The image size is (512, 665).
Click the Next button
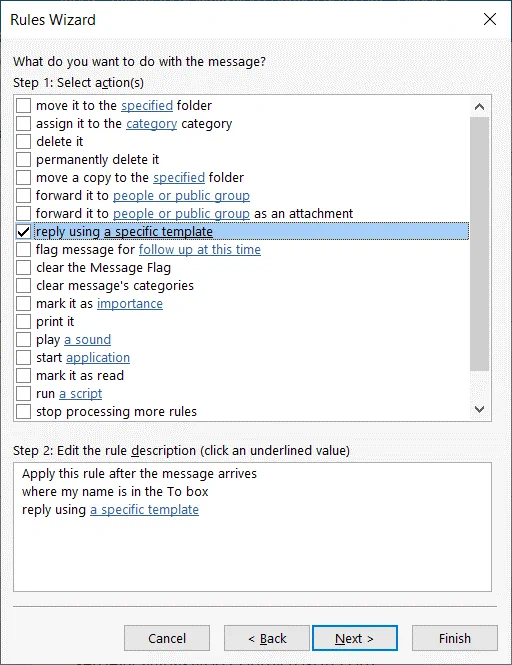coord(355,638)
